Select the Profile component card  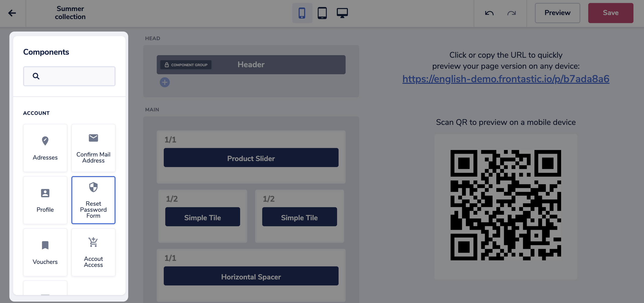(45, 200)
